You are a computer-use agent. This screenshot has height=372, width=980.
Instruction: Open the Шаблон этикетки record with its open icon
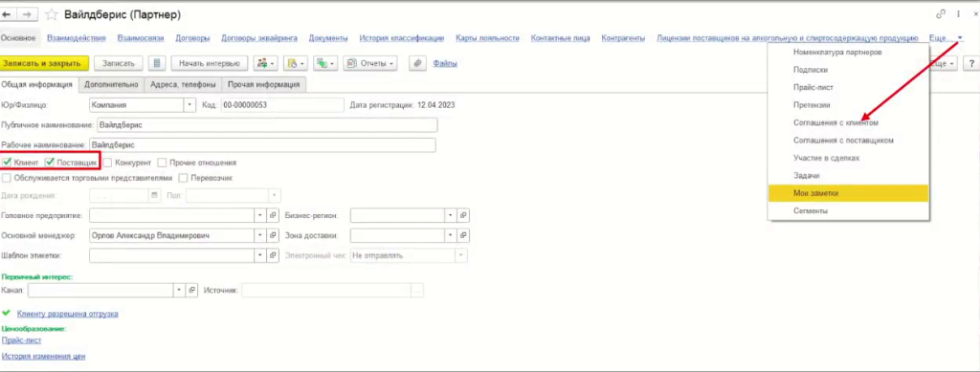pos(273,255)
